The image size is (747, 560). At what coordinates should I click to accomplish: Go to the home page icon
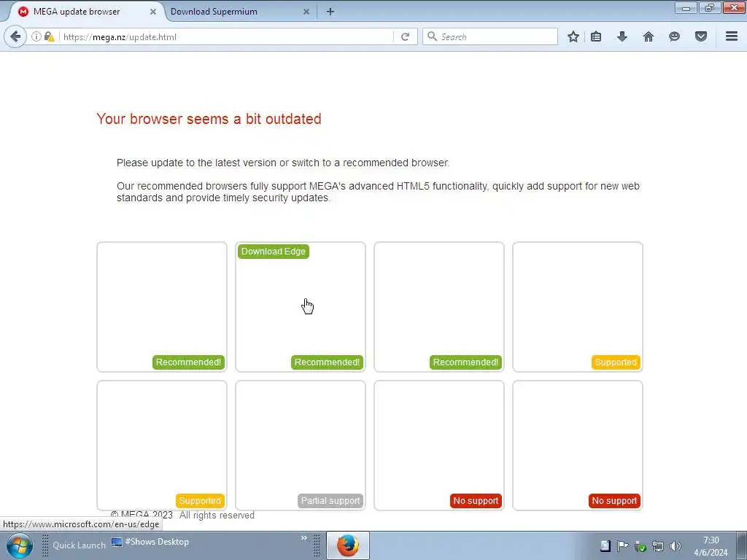pyautogui.click(x=649, y=36)
